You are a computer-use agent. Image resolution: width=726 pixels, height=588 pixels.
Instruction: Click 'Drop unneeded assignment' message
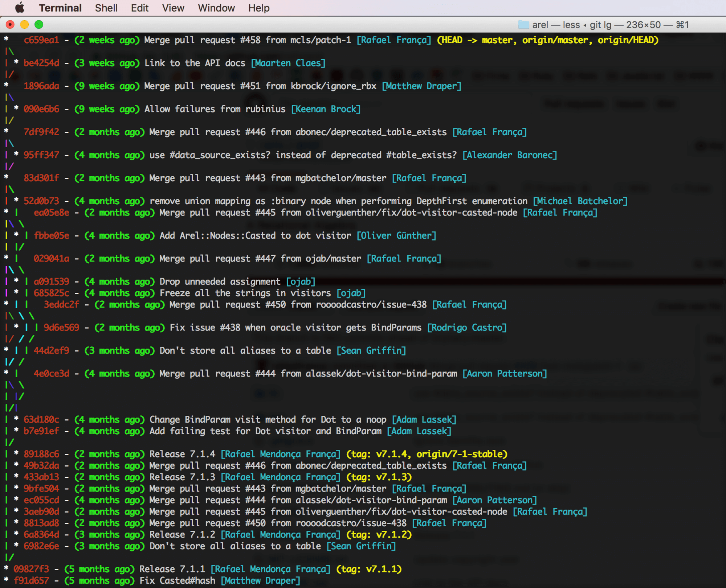(220, 281)
